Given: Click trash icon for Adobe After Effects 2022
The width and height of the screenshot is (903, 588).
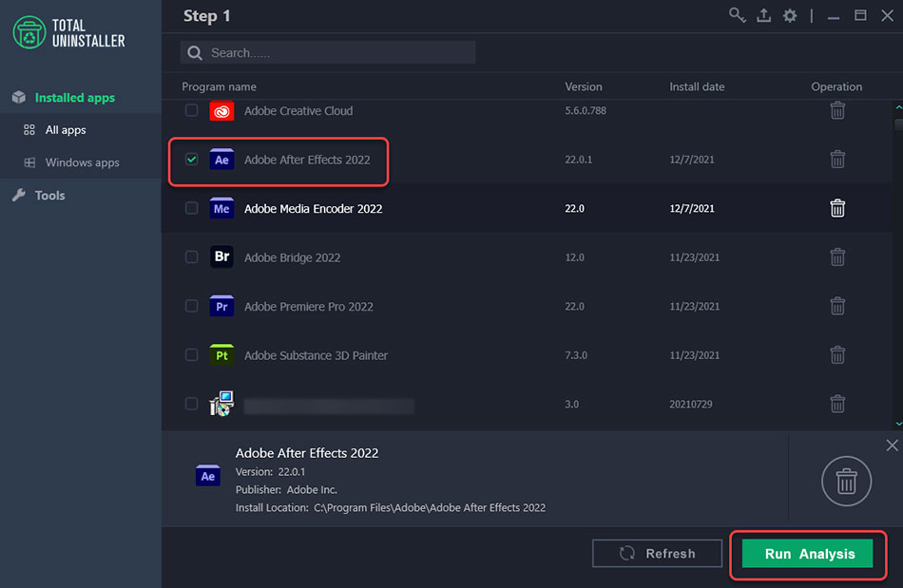Looking at the screenshot, I should [837, 159].
